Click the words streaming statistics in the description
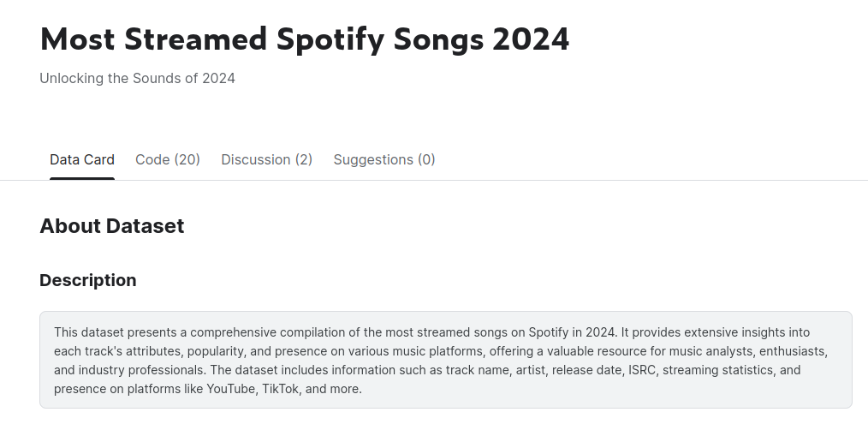 click(x=719, y=370)
